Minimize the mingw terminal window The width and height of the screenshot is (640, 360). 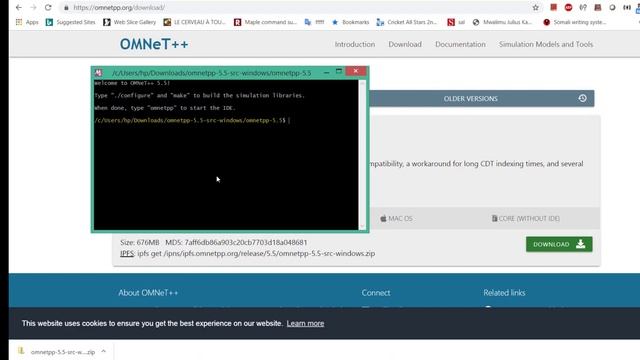(326, 72)
